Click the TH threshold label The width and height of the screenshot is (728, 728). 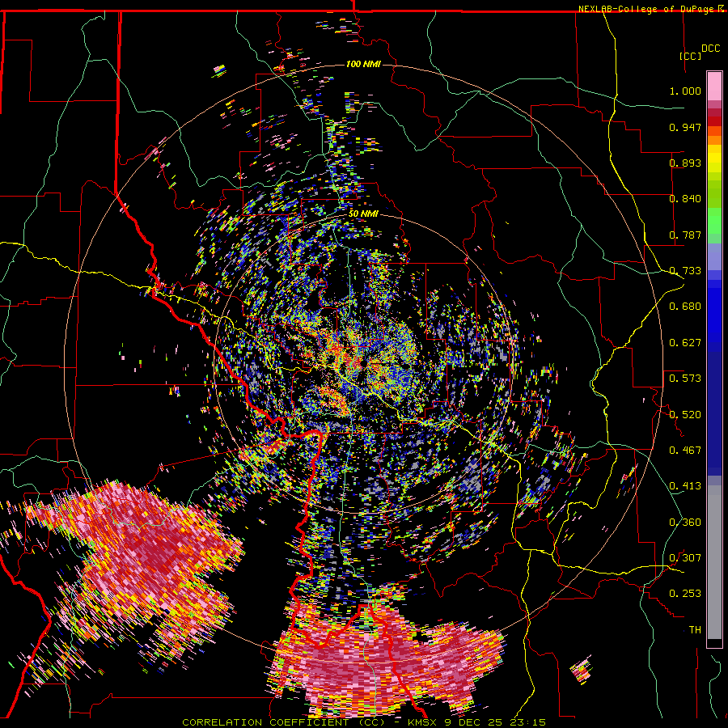[x=695, y=630]
